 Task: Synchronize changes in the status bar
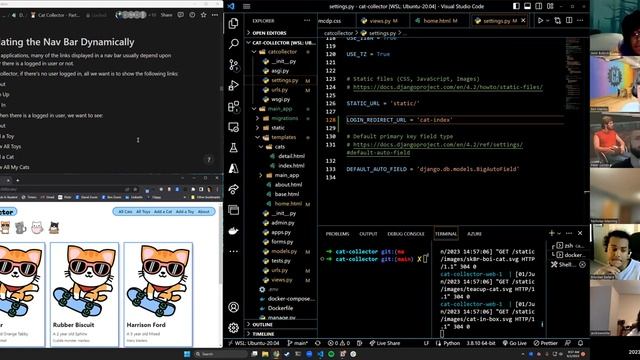(318, 343)
